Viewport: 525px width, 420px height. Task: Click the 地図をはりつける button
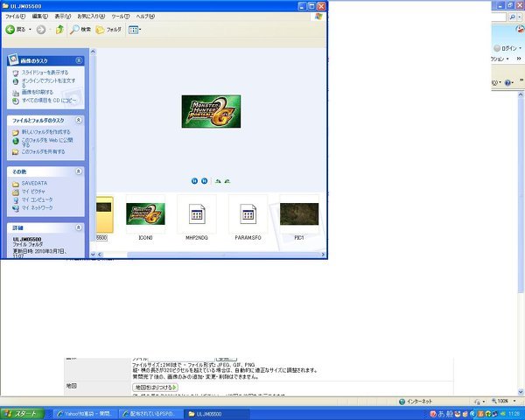click(155, 386)
